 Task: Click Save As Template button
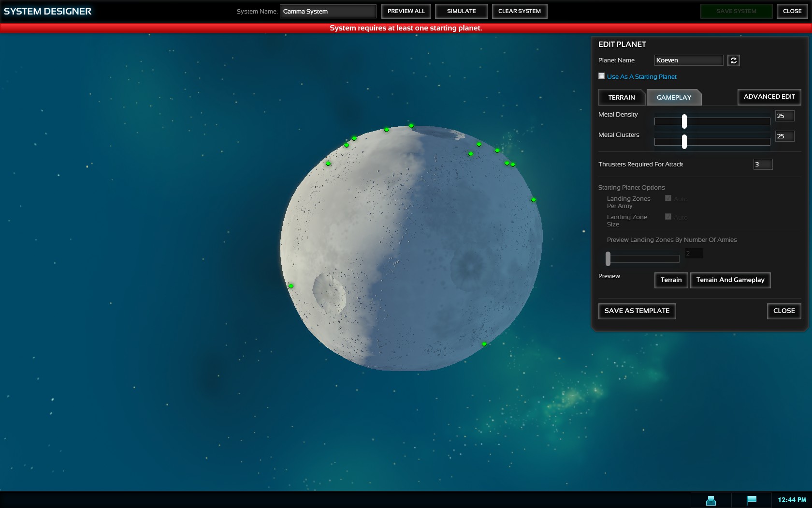tap(637, 311)
